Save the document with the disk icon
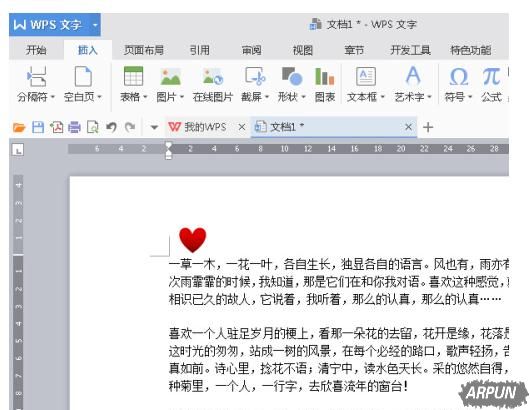This screenshot has width=530, height=410. [38, 127]
